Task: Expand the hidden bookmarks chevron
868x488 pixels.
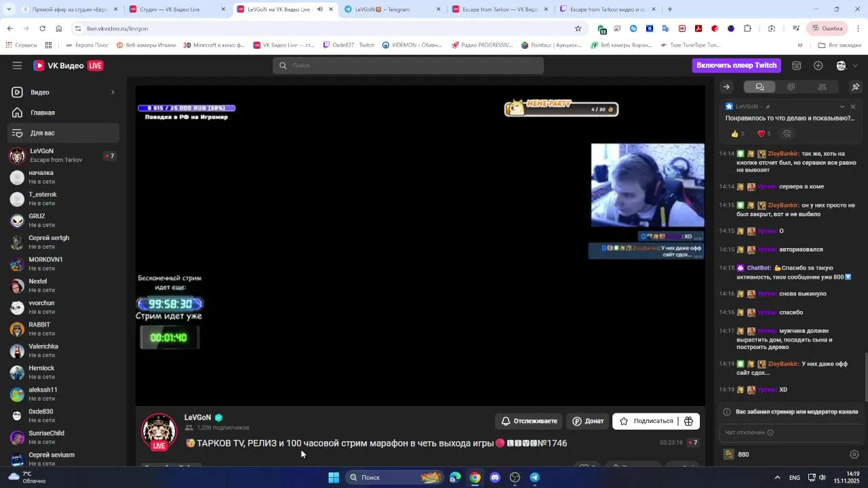Action: (800, 45)
